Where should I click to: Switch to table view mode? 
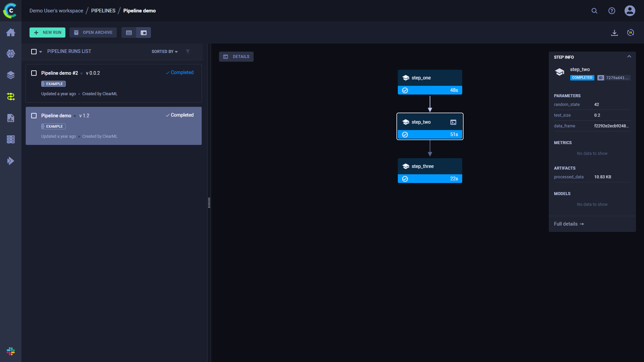(x=129, y=33)
